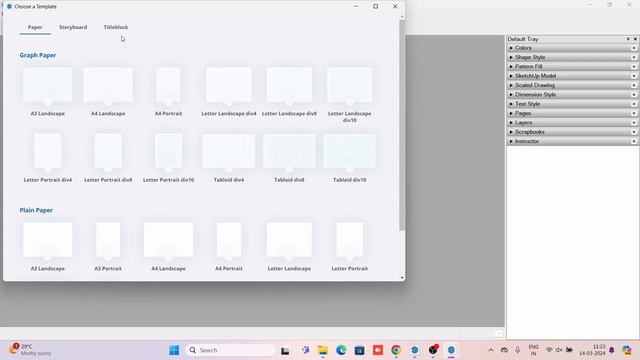This screenshot has height=360, width=640.
Task: Open the weather widget on taskbar
Action: pyautogui.click(x=31, y=350)
